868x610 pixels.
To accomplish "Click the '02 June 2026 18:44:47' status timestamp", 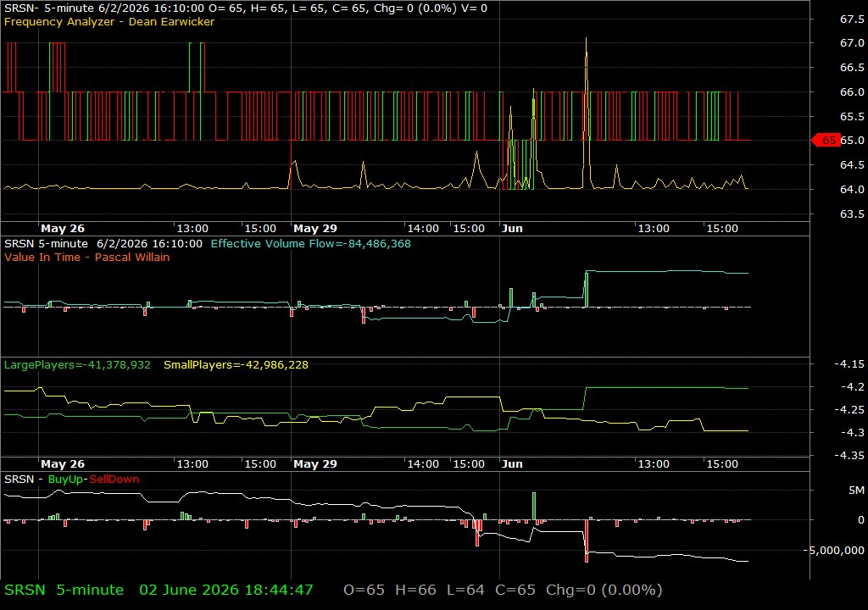I will click(225, 590).
